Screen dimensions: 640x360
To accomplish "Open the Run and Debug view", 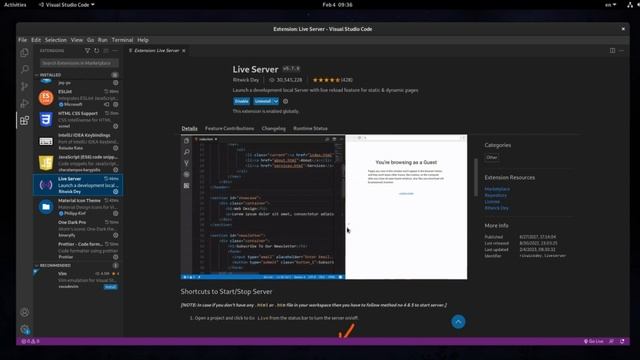I will pos(24,103).
